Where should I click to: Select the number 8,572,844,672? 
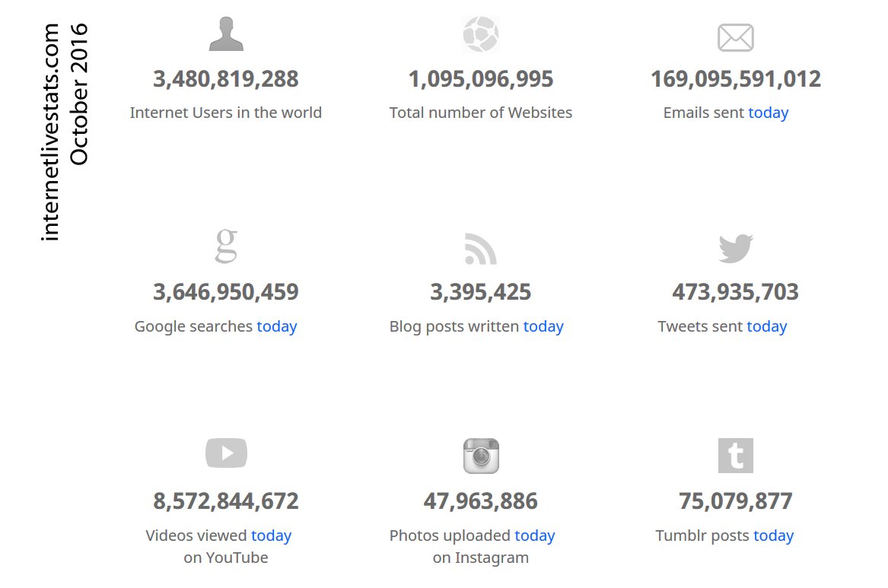click(x=226, y=501)
